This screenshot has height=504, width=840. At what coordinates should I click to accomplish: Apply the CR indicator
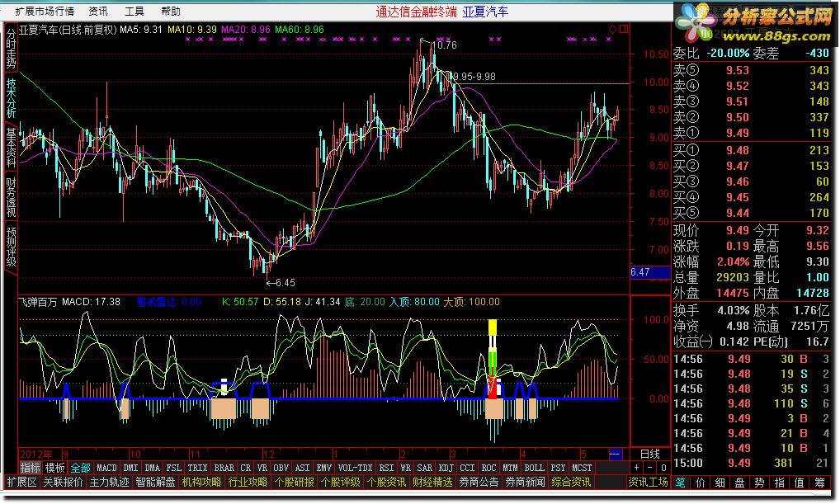coord(245,468)
